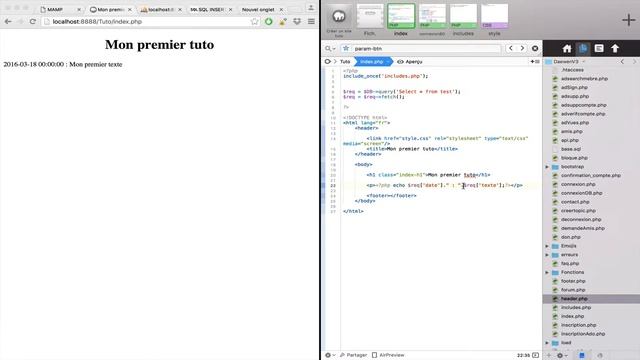Open the Coda elephant site icon
Screen dimensions: 640x360
tap(339, 16)
